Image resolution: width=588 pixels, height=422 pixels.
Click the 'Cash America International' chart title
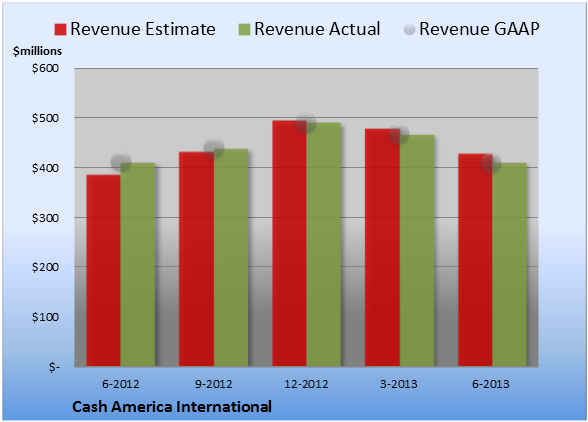[172, 407]
